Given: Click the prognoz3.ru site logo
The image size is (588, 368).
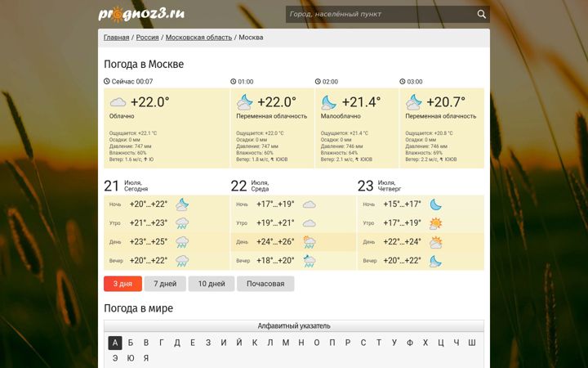Looking at the screenshot, I should tap(141, 14).
